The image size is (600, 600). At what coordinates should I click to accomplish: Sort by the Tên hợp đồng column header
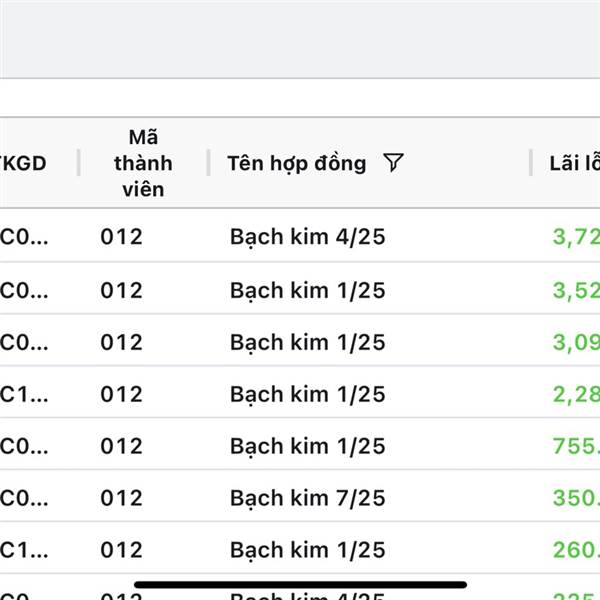297,163
